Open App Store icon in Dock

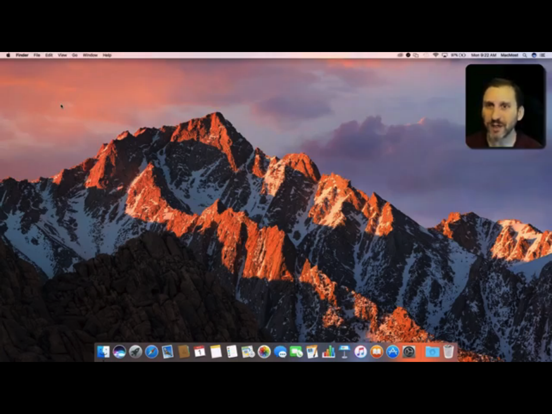pyautogui.click(x=393, y=352)
